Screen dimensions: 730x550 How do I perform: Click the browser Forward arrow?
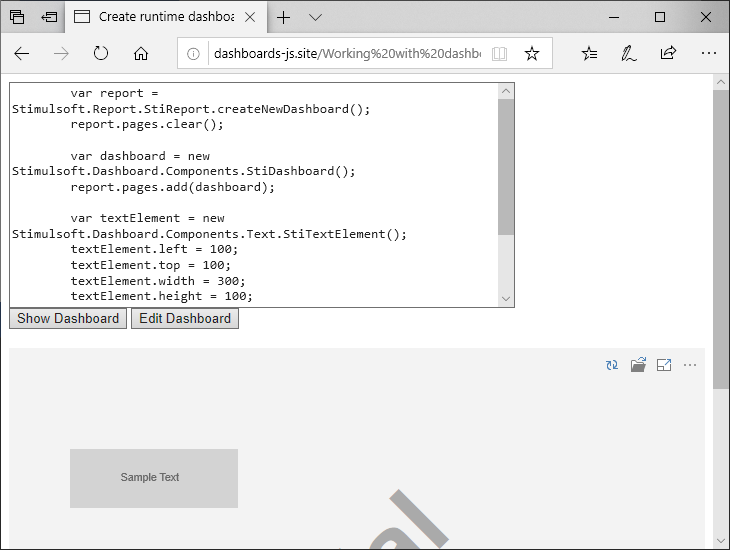(x=61, y=54)
